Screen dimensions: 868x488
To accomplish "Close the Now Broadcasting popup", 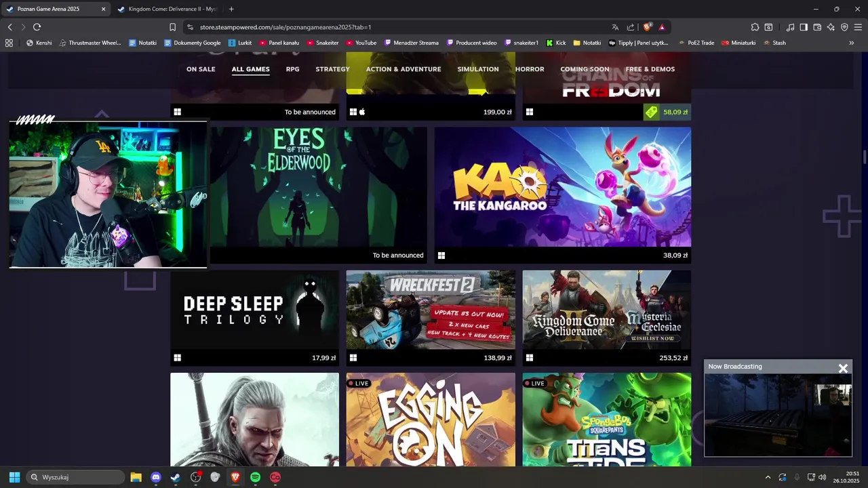I will click(x=843, y=368).
